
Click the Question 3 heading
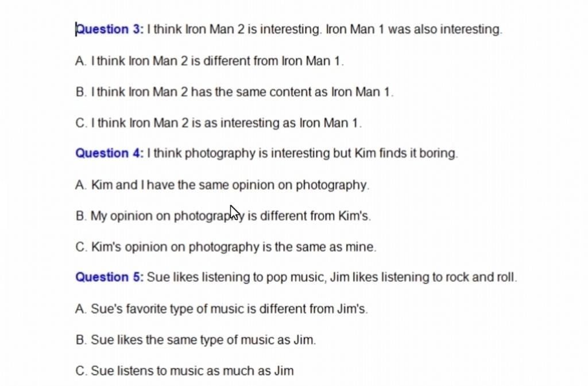click(110, 29)
